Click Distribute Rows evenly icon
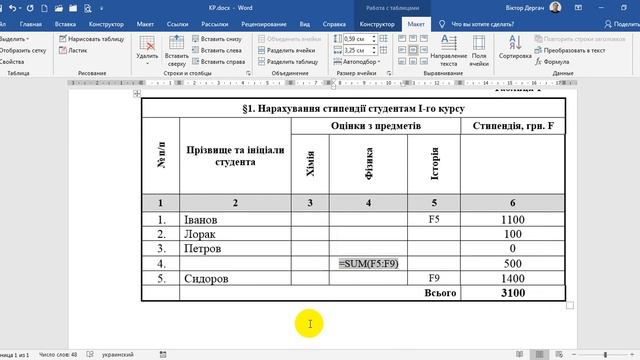 pos(384,39)
